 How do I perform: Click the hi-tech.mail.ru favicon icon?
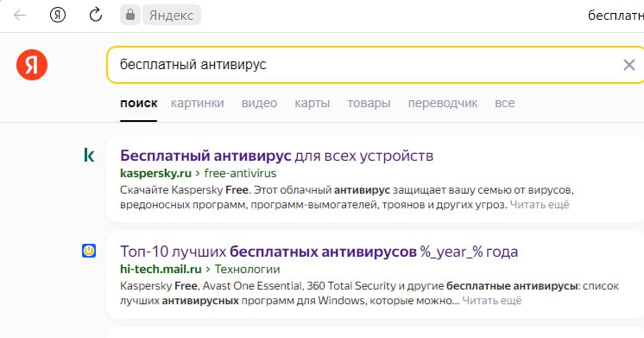89,251
